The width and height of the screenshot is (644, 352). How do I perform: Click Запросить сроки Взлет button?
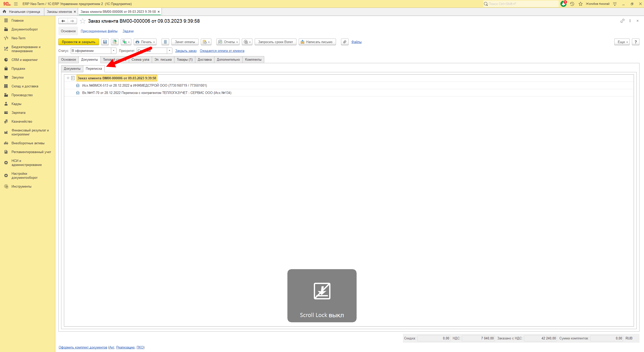276,42
